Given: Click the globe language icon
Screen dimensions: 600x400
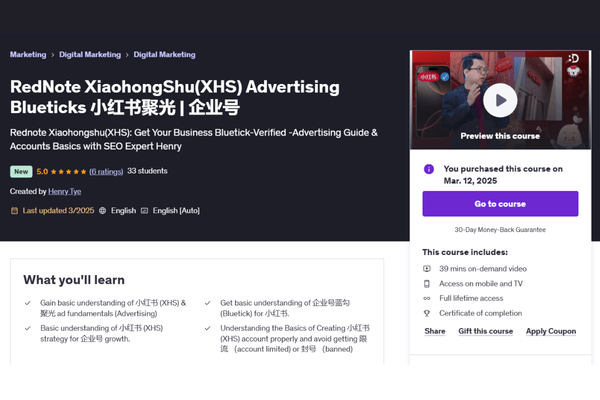Looking at the screenshot, I should tap(101, 211).
